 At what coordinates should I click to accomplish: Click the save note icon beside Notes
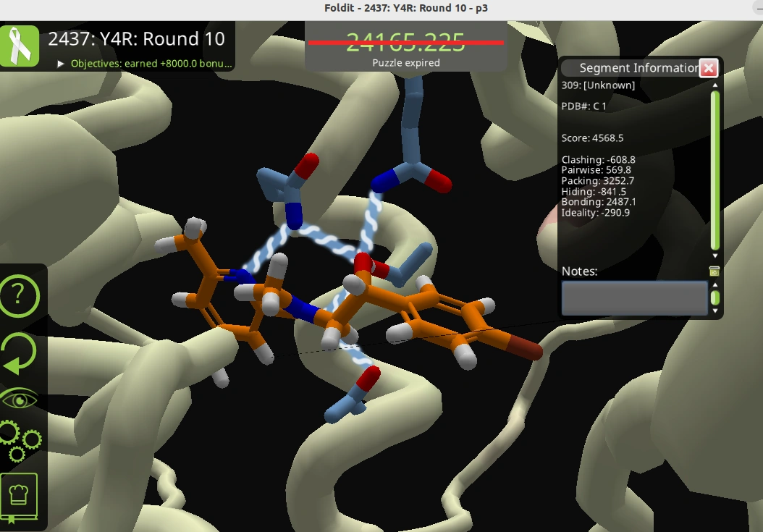click(714, 270)
